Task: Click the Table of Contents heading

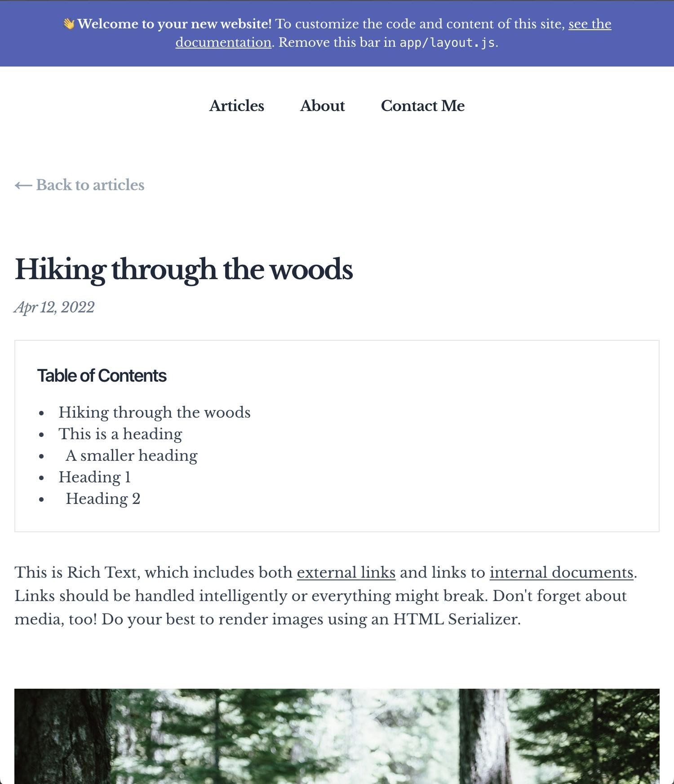Action: (102, 376)
